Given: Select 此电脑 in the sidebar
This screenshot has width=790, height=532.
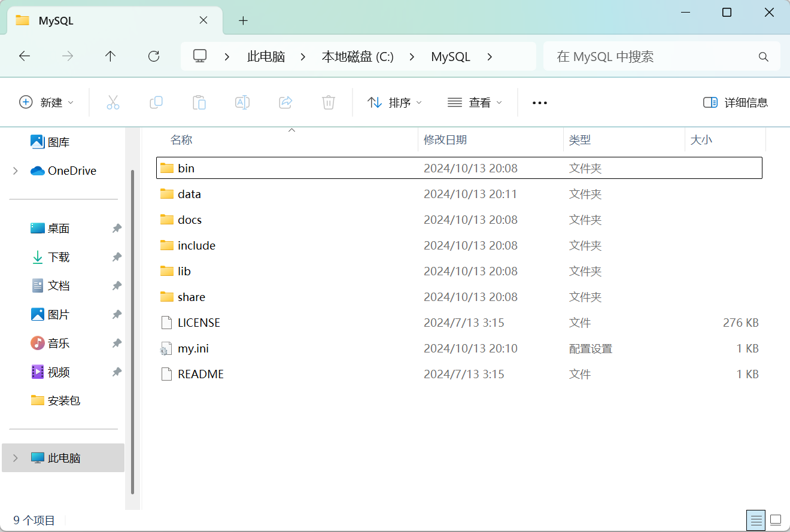Looking at the screenshot, I should [63, 458].
